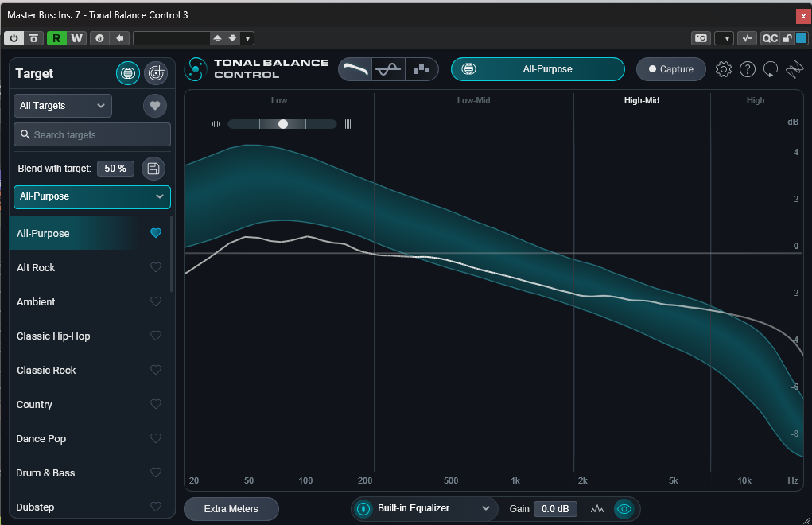Image resolution: width=812 pixels, height=525 pixels.
Task: Switch to the blocks band view
Action: point(422,69)
